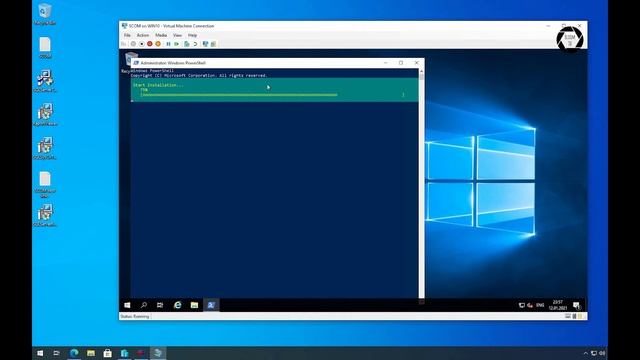
Task: Open the Media menu
Action: 161,36
